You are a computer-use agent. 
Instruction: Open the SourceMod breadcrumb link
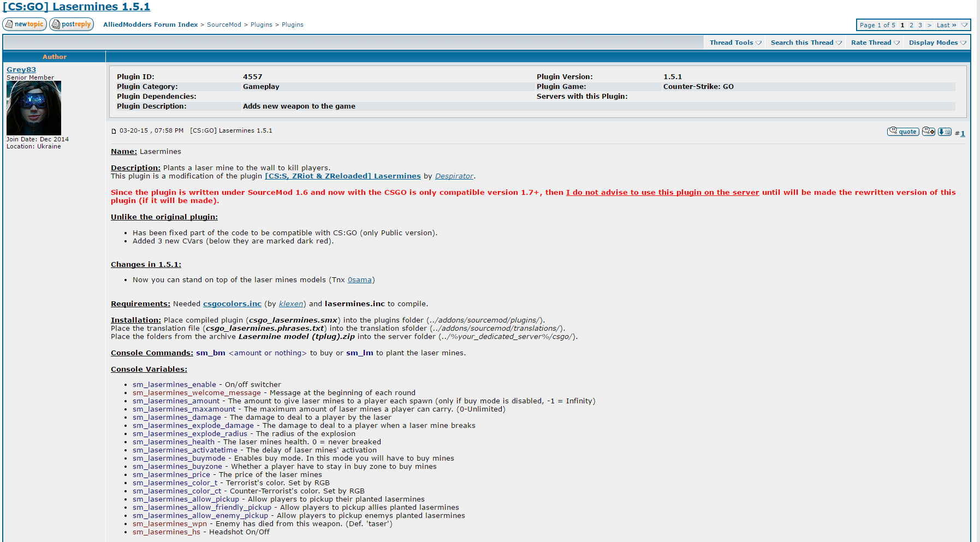(x=224, y=25)
